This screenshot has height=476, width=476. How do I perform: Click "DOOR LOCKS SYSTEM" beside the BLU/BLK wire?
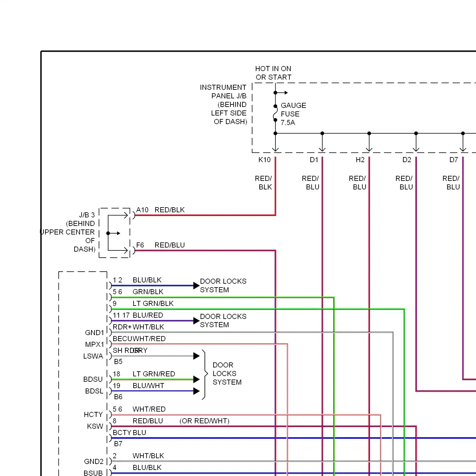223,286
